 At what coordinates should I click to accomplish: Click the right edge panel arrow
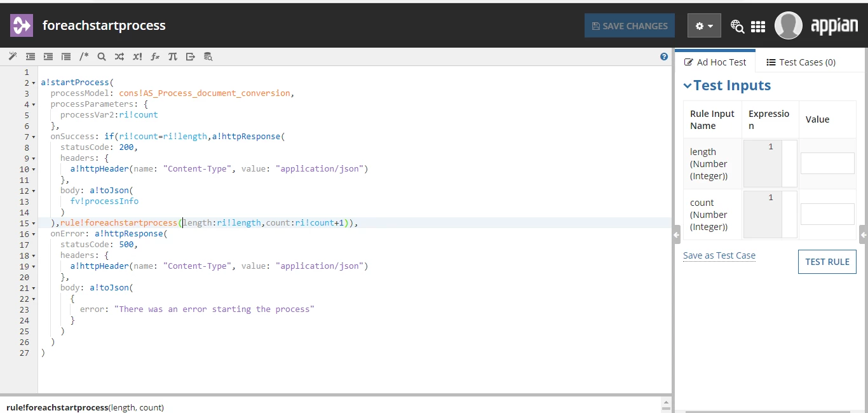coord(863,235)
